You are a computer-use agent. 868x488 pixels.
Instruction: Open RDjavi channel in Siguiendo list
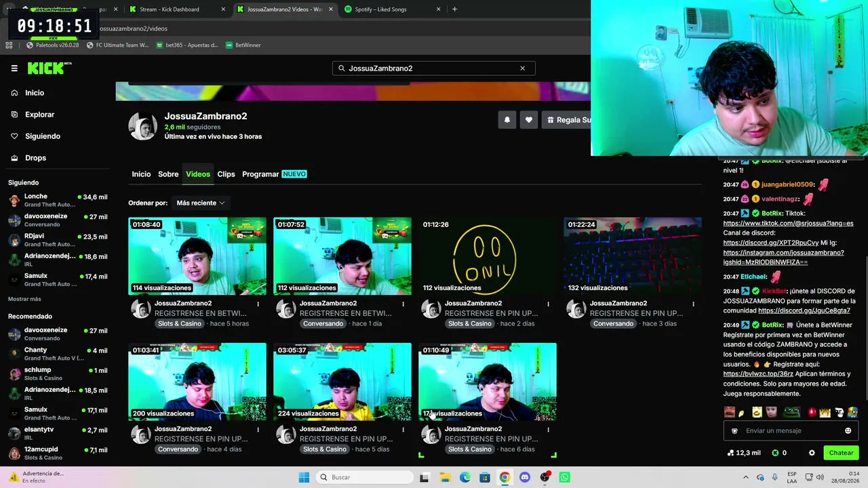pos(58,240)
